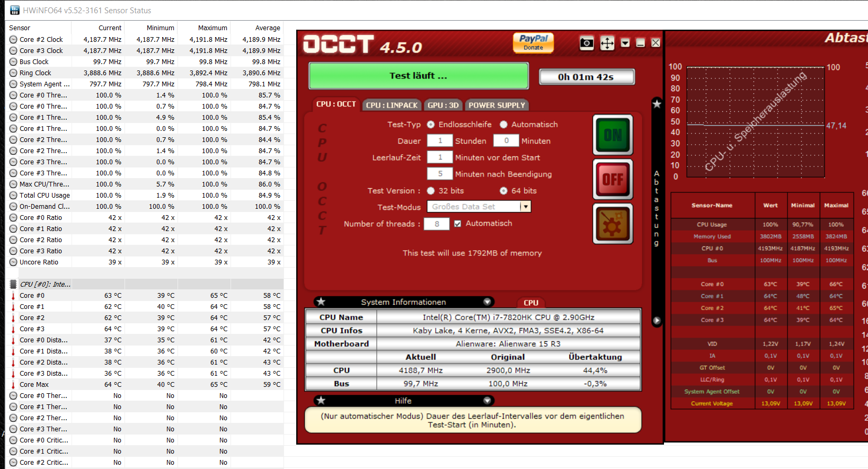Click the star icon beside Hilfe
The image size is (868, 469).
321,401
